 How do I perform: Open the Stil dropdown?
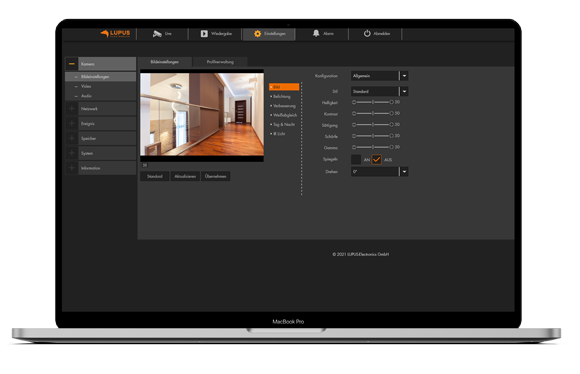point(380,91)
